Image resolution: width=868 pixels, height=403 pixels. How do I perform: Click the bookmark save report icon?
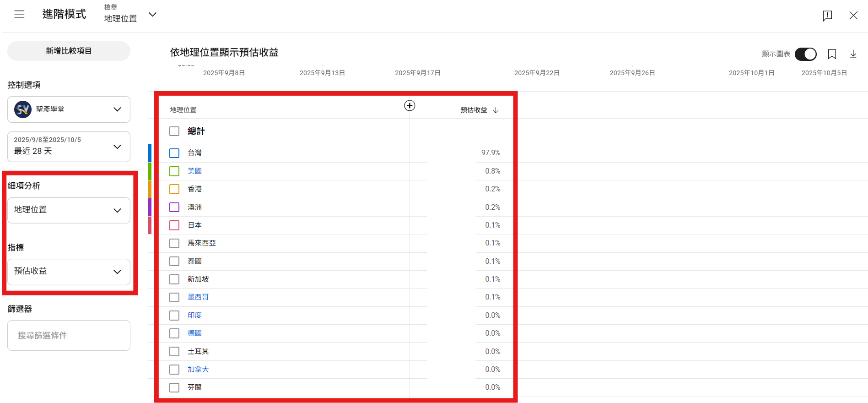[x=832, y=54]
